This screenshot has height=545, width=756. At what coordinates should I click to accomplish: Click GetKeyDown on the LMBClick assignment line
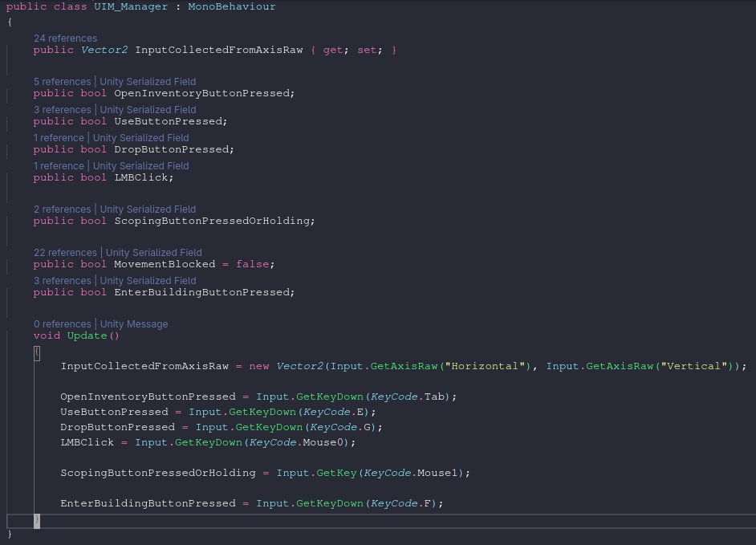[209, 442]
